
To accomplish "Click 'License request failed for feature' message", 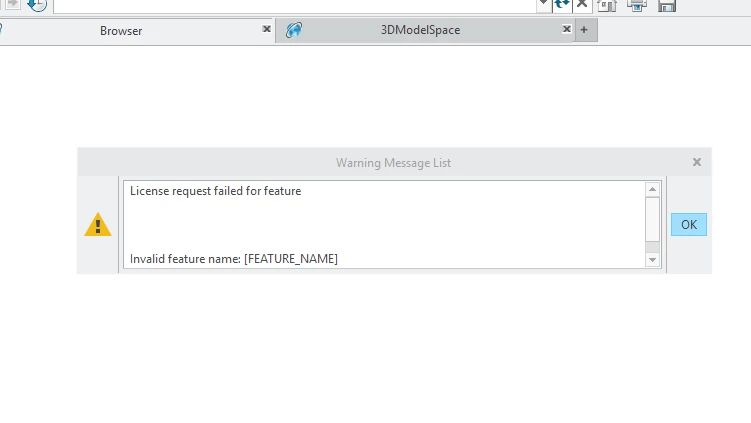I will point(216,191).
